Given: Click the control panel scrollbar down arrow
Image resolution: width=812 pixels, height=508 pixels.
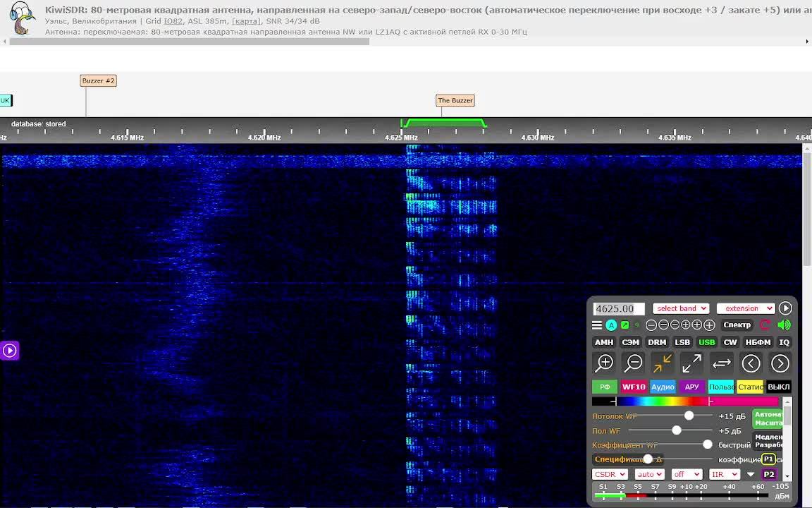Looking at the screenshot, I should [787, 476].
